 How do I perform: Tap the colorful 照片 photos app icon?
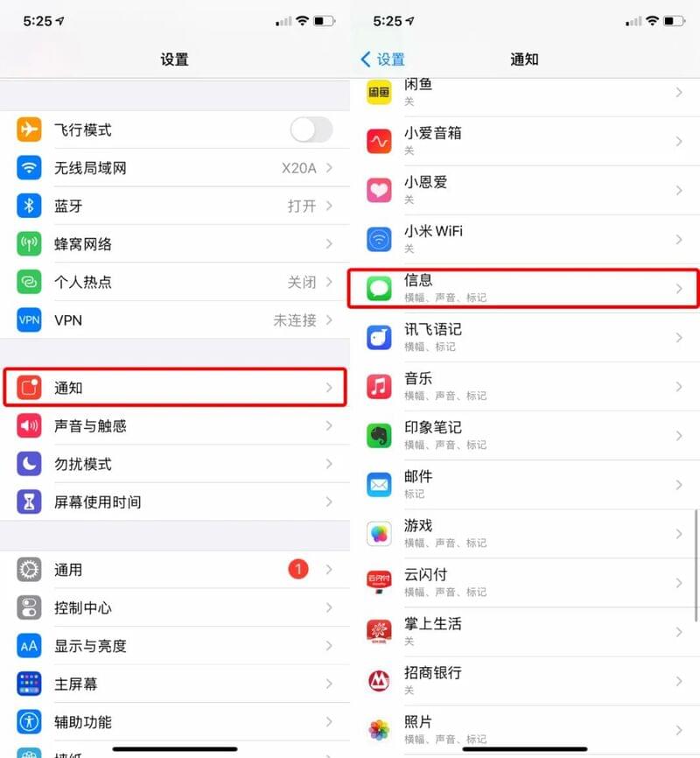point(379,730)
